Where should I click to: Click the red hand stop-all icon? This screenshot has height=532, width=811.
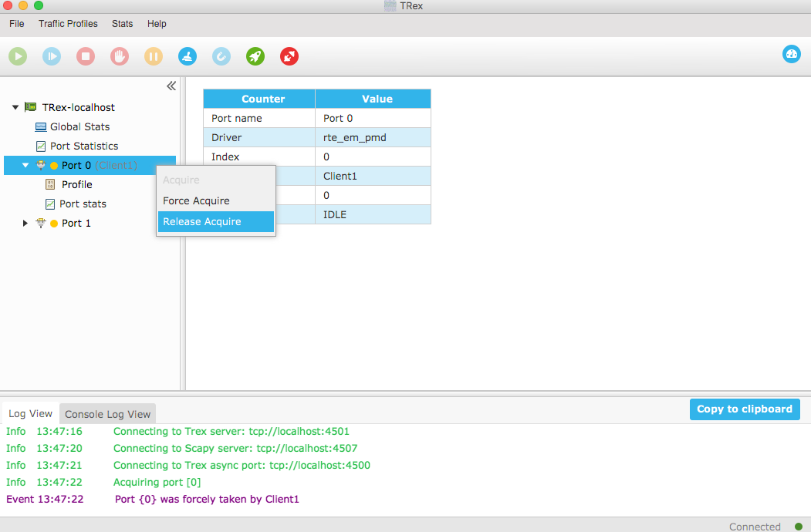pos(120,56)
